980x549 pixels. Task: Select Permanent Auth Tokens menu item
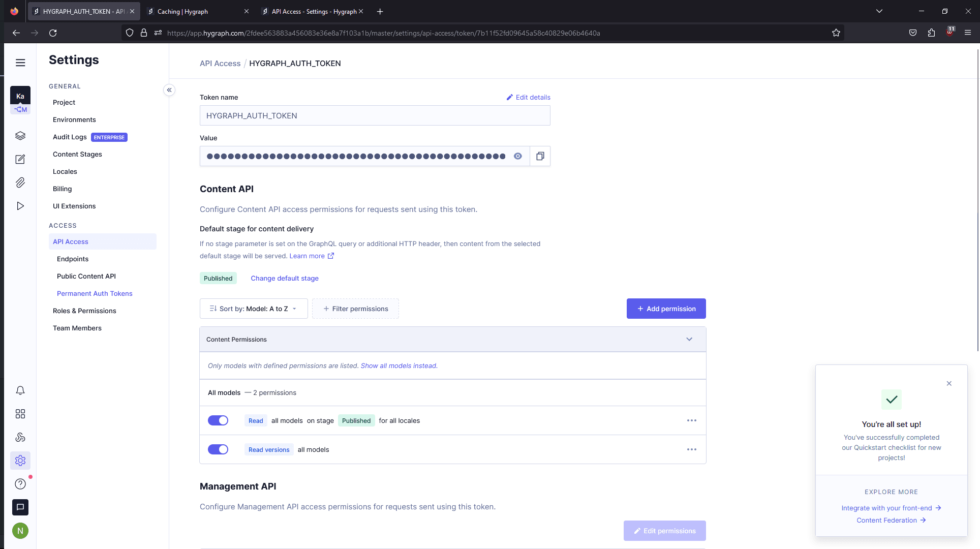tap(95, 293)
